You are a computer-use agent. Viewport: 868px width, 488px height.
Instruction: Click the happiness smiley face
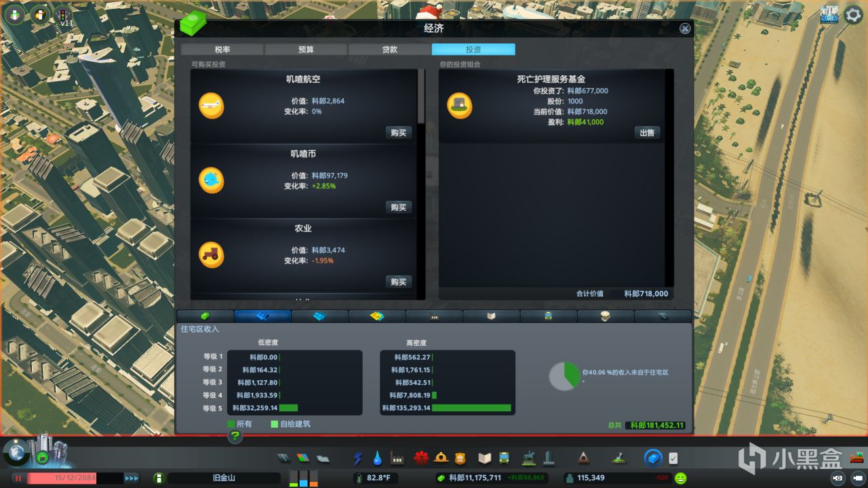pyautogui.click(x=679, y=478)
